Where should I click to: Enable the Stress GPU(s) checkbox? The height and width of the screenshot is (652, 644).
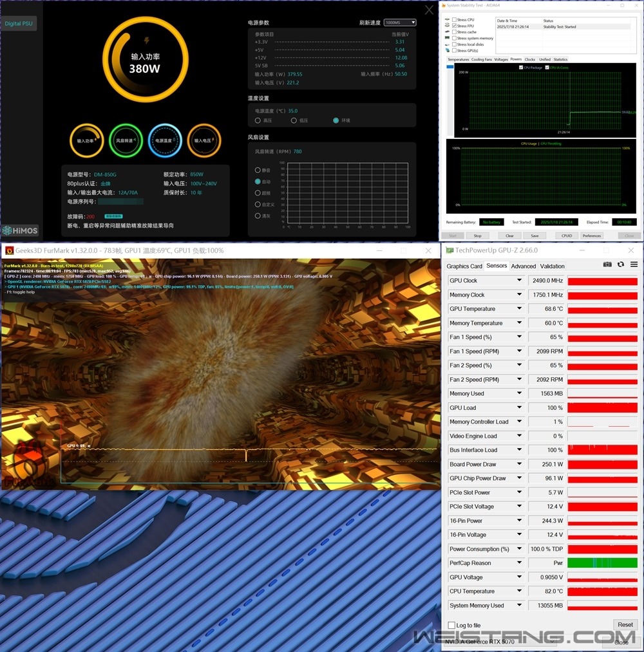(x=454, y=50)
